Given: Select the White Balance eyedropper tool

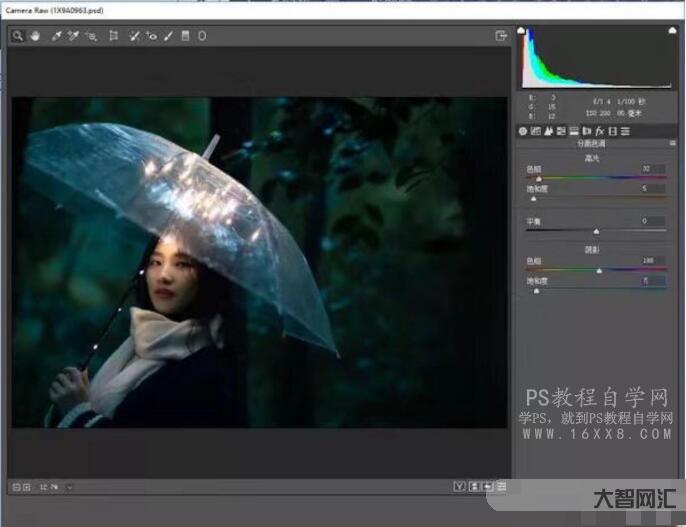Looking at the screenshot, I should tap(56, 36).
